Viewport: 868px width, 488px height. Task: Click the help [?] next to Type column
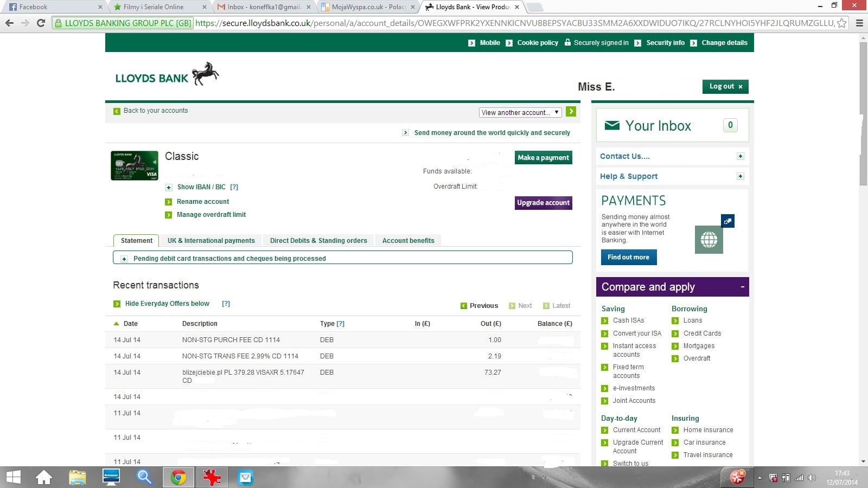coord(341,324)
